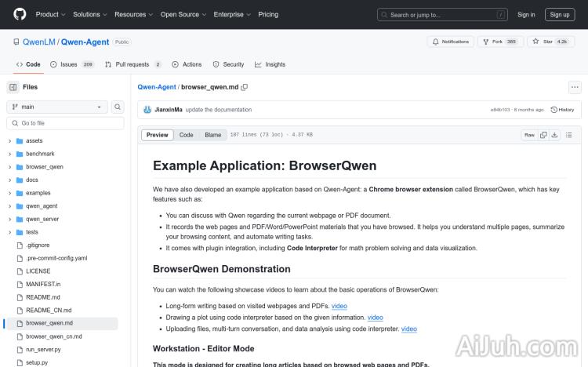
Task: Click the Notifications bell icon
Action: point(435,42)
